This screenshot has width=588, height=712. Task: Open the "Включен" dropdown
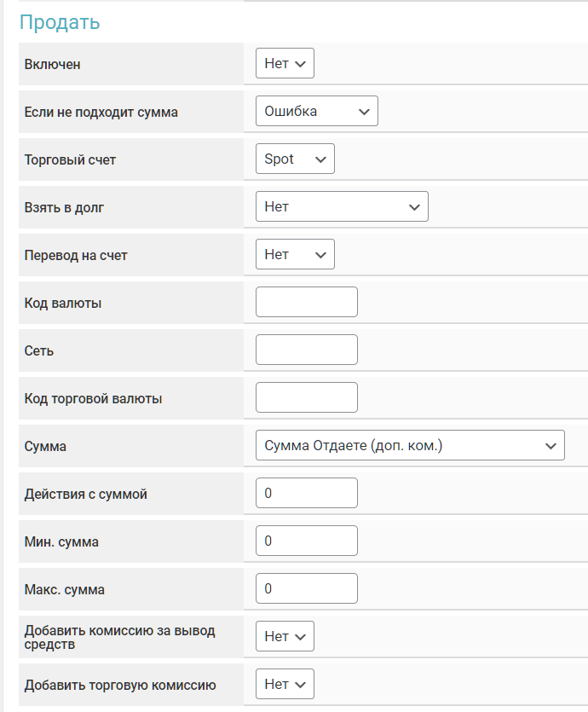285,64
